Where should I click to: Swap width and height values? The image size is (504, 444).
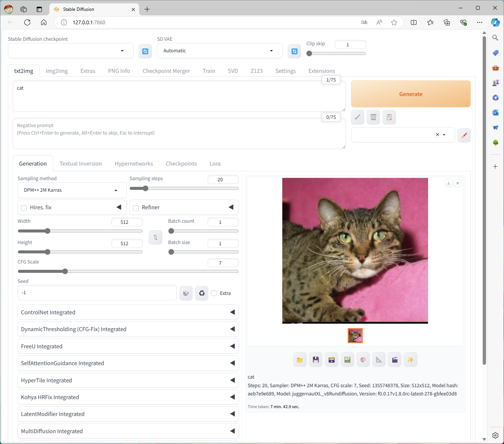click(x=156, y=237)
